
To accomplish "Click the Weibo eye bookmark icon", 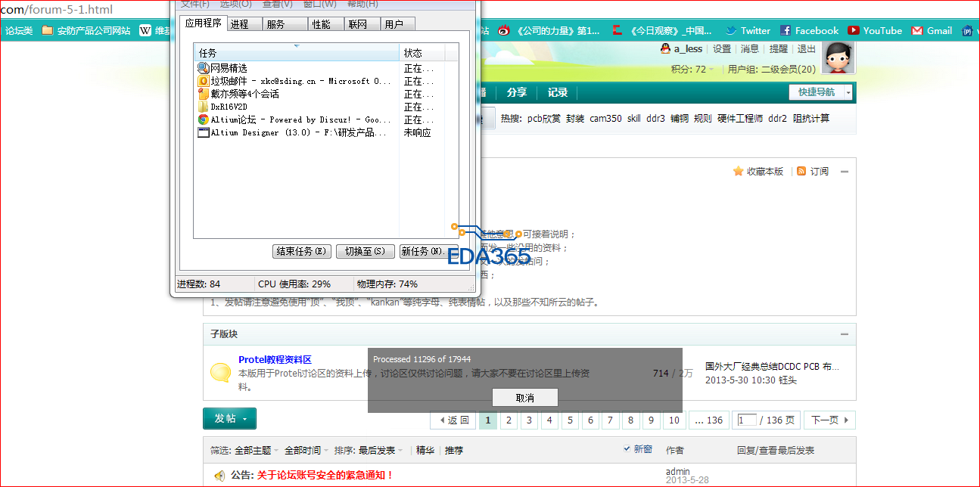I will coord(503,31).
